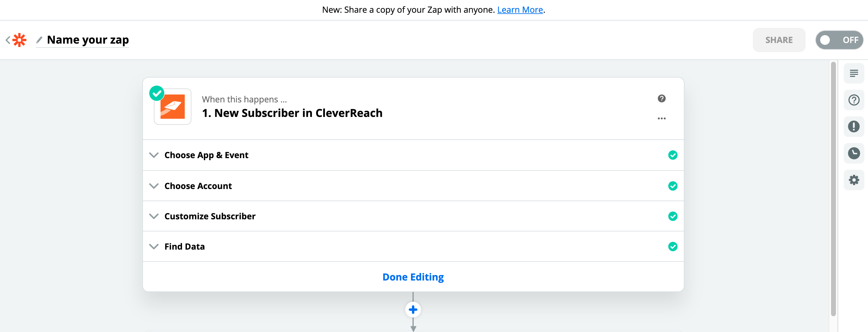This screenshot has height=332, width=868.
Task: Click the help question mark in step card
Action: [661, 98]
